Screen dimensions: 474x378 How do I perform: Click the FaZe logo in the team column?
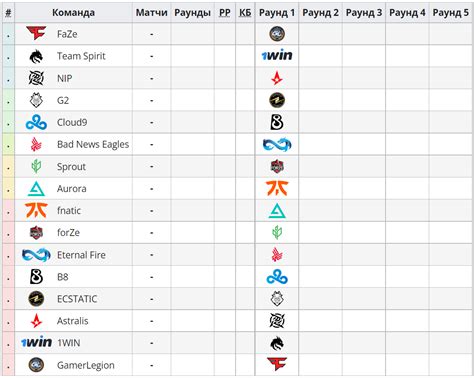point(36,33)
